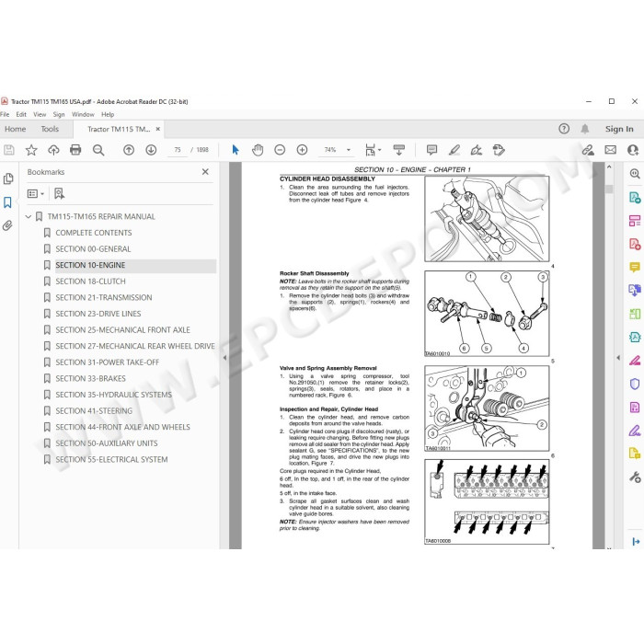
Task: Jump to SECTION 00-GENERAL bookmark
Action: click(93, 249)
